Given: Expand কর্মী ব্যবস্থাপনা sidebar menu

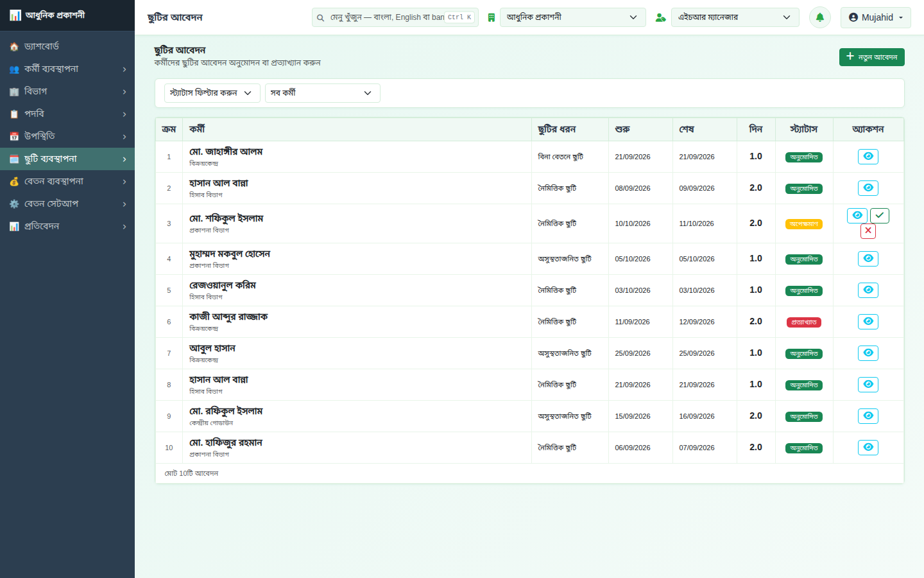Looking at the screenshot, I should point(67,69).
